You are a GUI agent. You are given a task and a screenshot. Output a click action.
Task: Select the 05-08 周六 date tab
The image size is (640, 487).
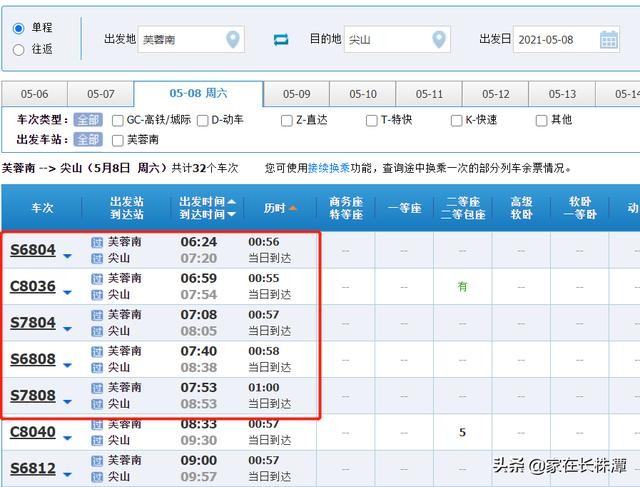(198, 93)
